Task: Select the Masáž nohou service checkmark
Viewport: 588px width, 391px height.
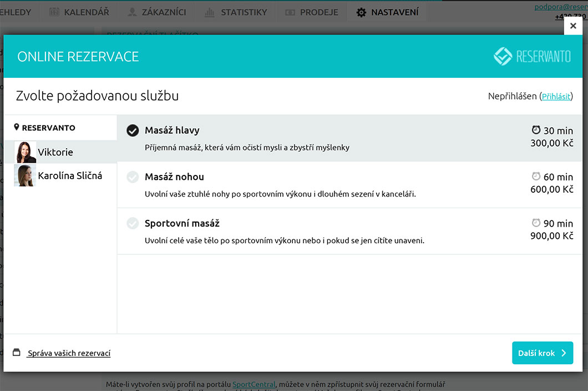Action: (133, 177)
